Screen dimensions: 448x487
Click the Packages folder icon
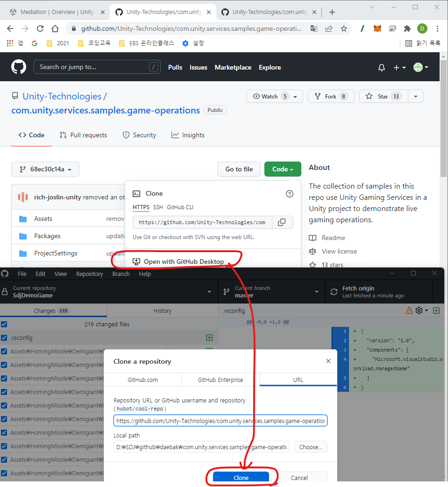pos(23,236)
